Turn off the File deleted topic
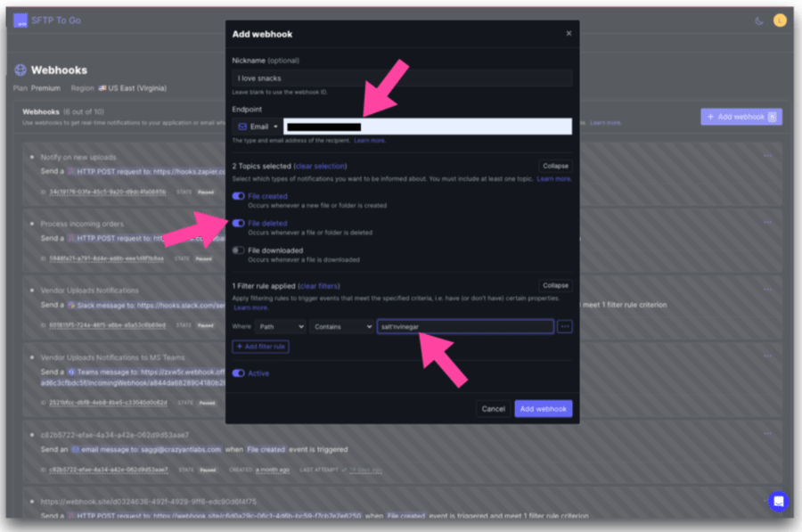This screenshot has width=802, height=532. tap(238, 224)
